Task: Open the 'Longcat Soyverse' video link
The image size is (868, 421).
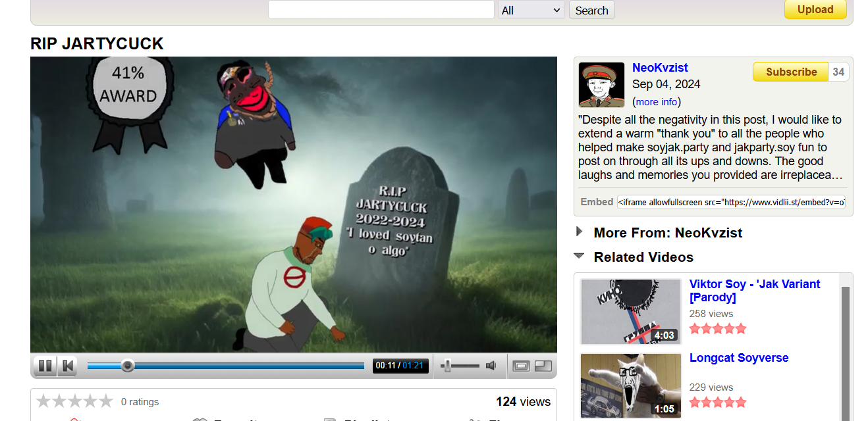Action: click(x=738, y=358)
